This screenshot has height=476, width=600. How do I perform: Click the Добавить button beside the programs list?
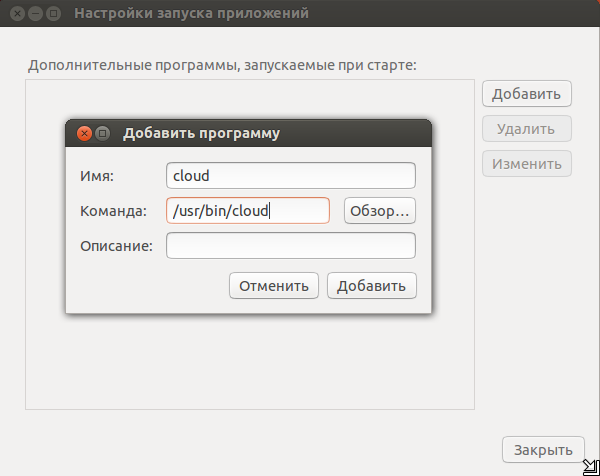point(527,93)
